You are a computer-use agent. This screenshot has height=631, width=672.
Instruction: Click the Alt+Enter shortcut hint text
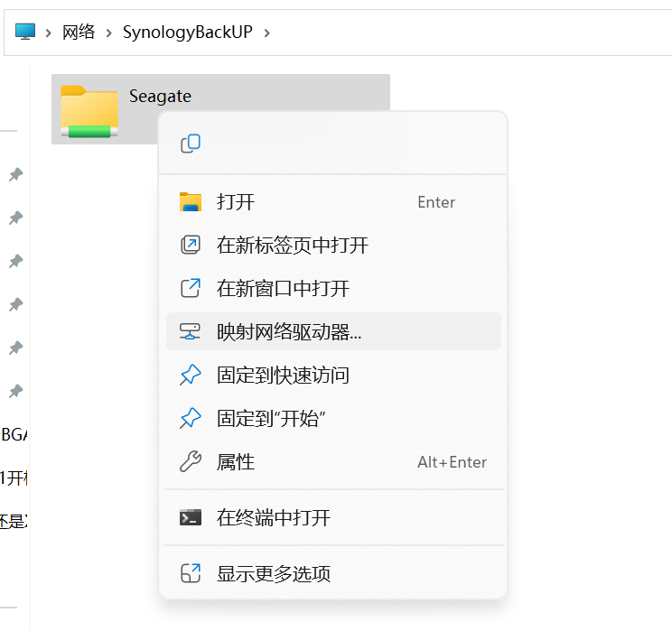click(453, 462)
